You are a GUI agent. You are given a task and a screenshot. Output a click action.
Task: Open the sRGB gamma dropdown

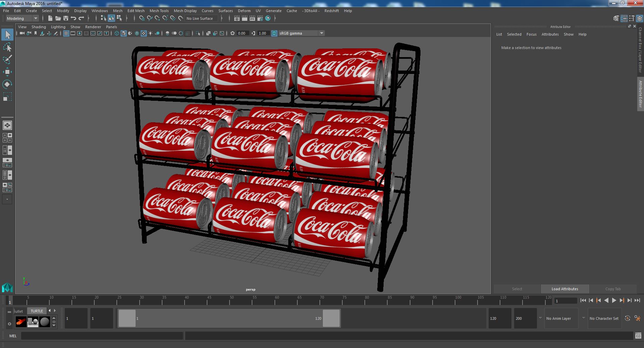[301, 33]
